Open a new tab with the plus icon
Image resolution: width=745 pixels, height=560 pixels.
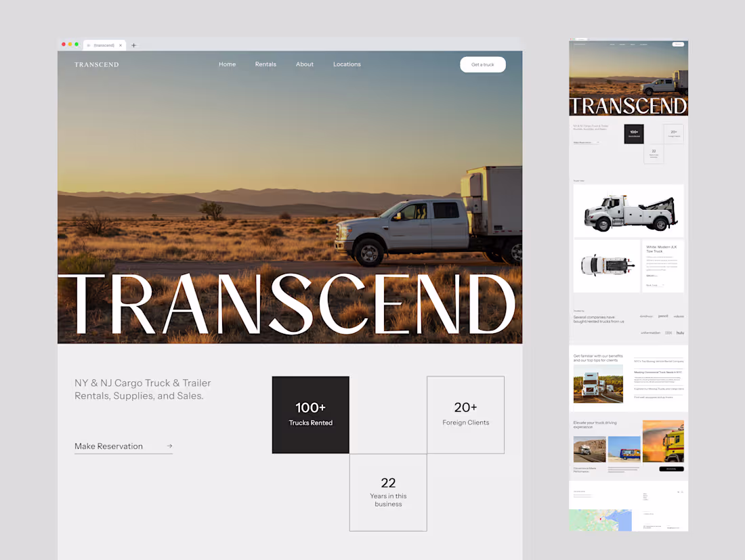pos(133,45)
